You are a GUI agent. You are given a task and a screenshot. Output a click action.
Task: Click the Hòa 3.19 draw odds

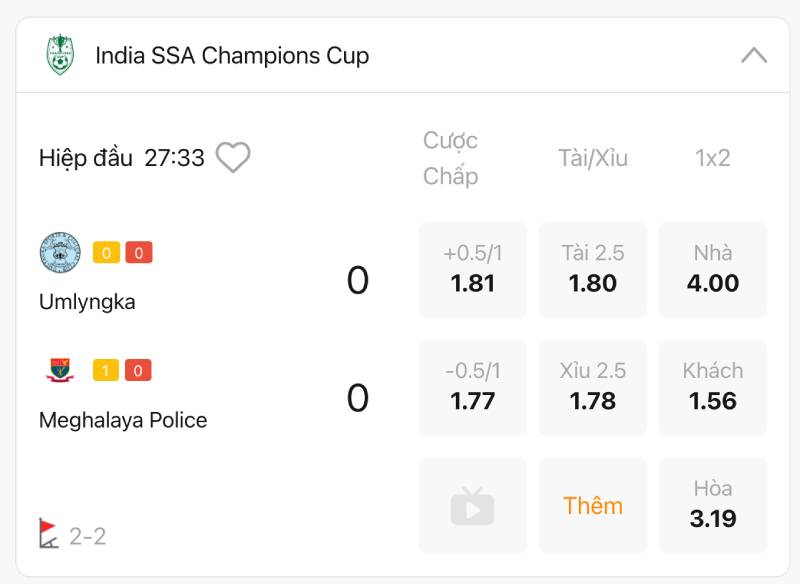(713, 505)
